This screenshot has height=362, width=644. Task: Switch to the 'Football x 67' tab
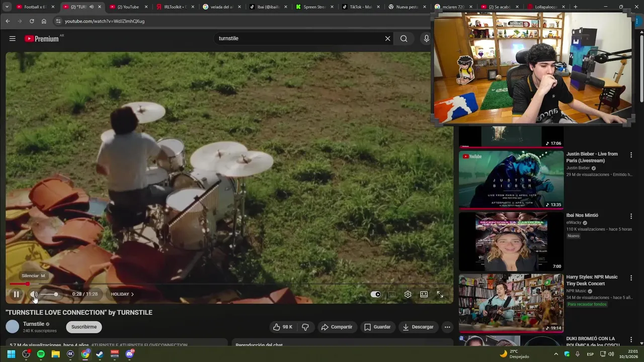coord(35,7)
